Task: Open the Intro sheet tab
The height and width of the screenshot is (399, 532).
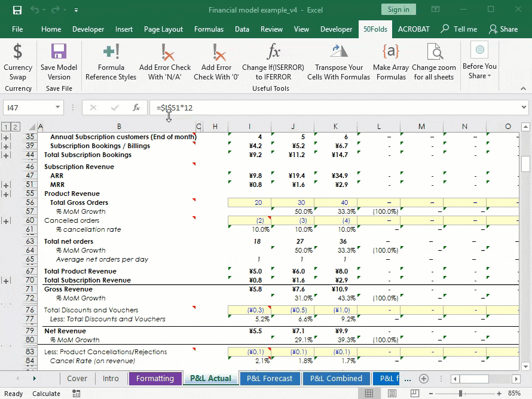Action: [111, 378]
